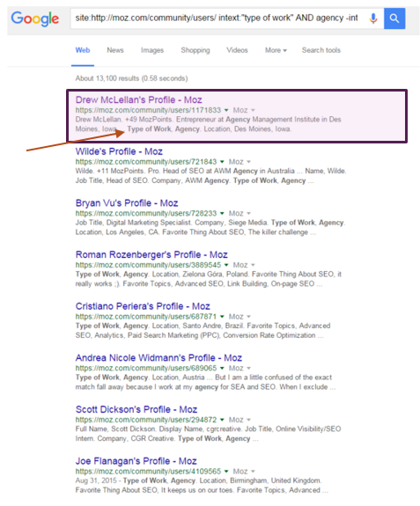Click URL text moz.com/community/users/1171833
Image resolution: width=420 pixels, height=506 pixels.
pos(148,110)
